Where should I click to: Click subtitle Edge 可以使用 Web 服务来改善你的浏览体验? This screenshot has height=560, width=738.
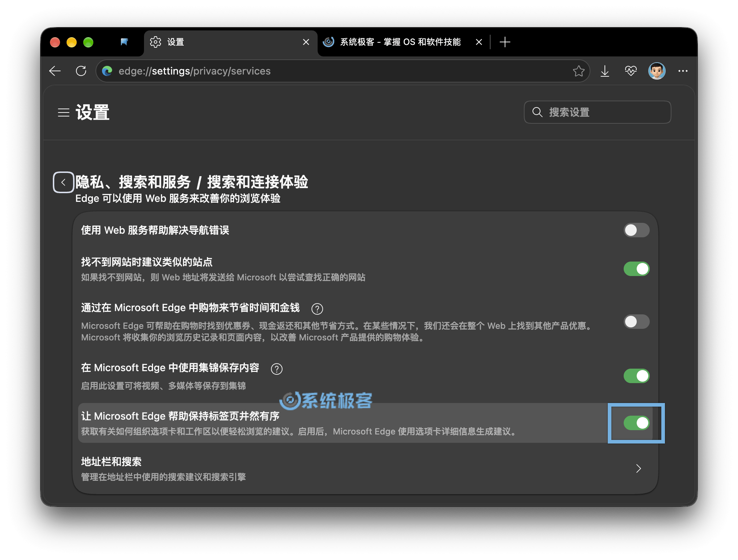[178, 198]
